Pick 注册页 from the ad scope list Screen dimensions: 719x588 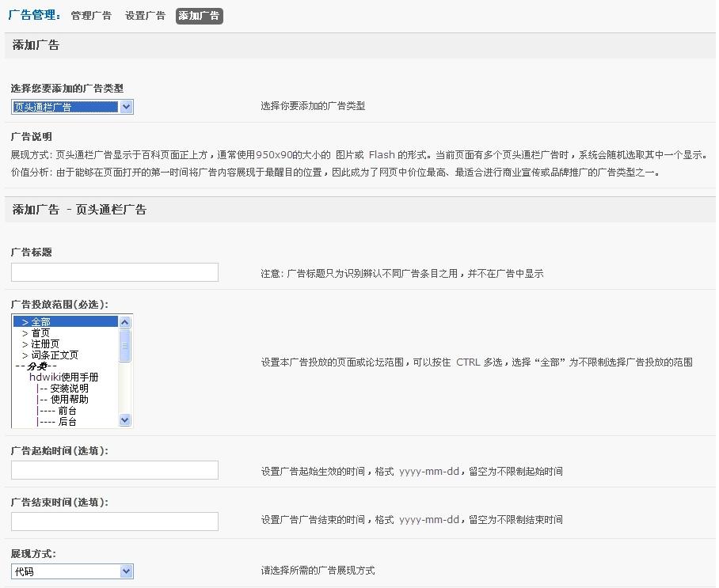[x=45, y=344]
